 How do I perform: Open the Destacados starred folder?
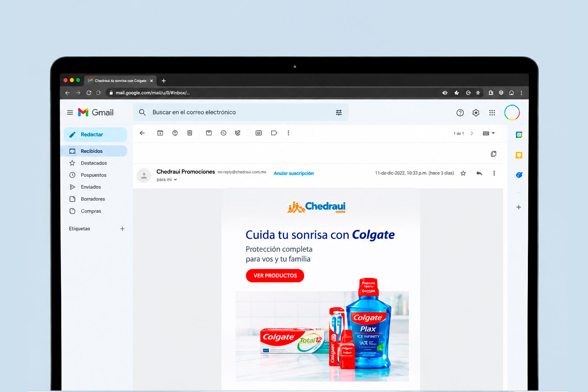94,163
